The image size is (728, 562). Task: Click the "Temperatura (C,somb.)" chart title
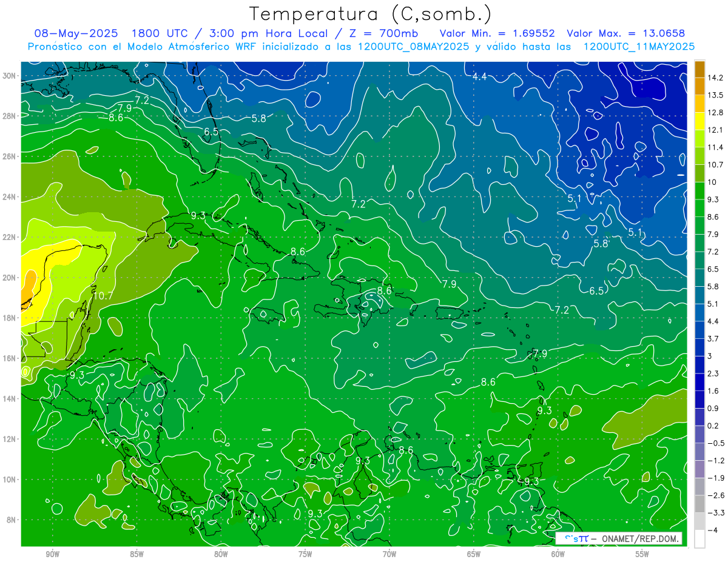370,13
